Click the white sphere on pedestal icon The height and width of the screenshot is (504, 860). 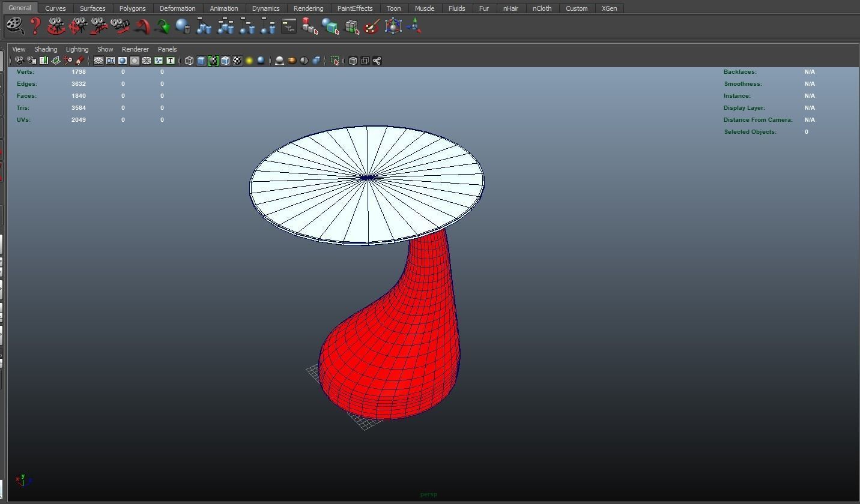pos(279,61)
